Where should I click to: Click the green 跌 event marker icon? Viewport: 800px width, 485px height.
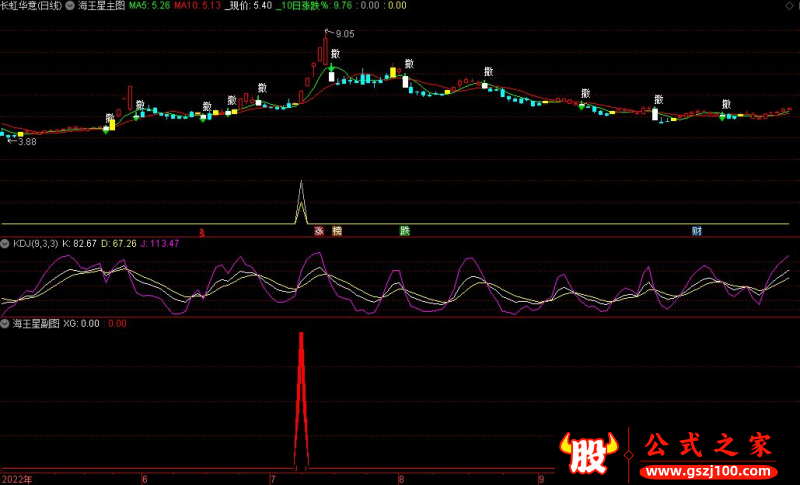point(405,231)
